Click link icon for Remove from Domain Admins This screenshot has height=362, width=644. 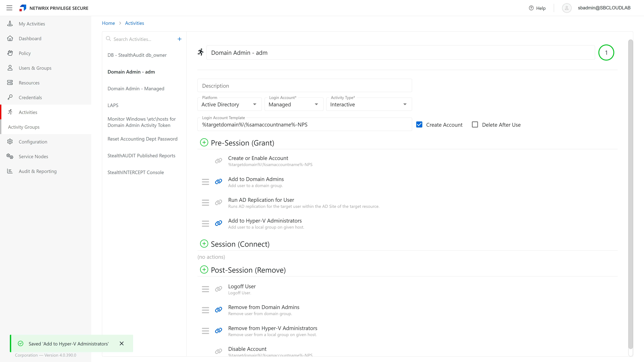(218, 310)
